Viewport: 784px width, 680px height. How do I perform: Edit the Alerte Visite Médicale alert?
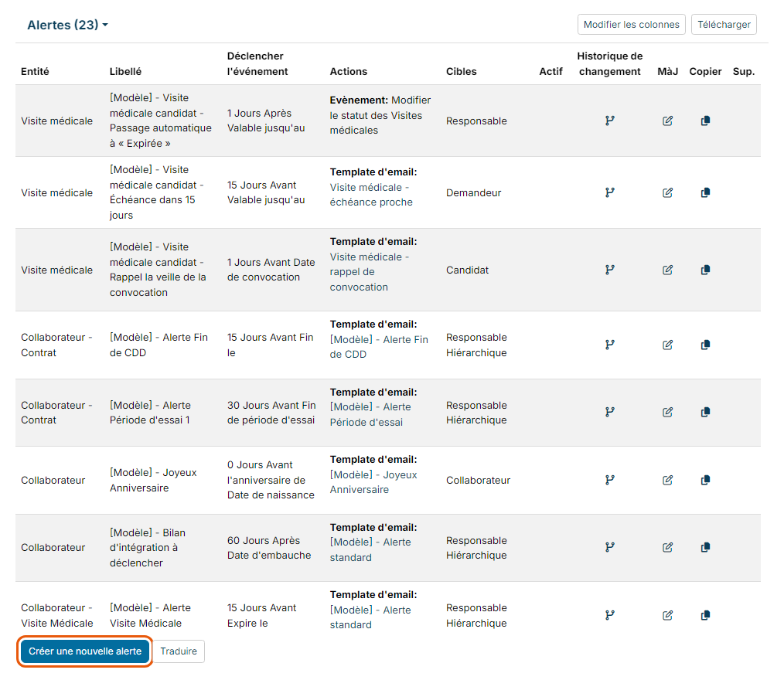667,616
